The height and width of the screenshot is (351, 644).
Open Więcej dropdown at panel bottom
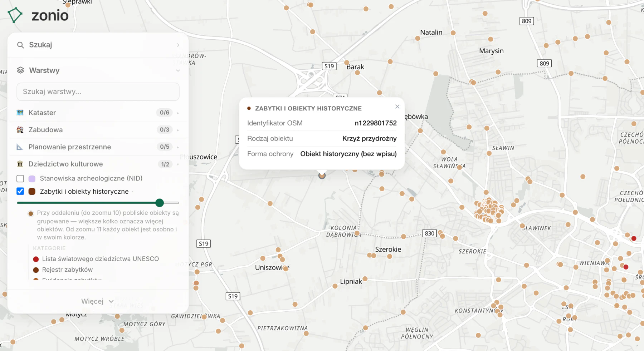point(98,301)
